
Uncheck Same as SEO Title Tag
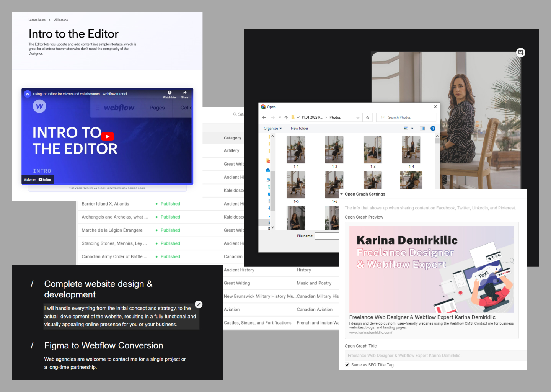(x=347, y=364)
